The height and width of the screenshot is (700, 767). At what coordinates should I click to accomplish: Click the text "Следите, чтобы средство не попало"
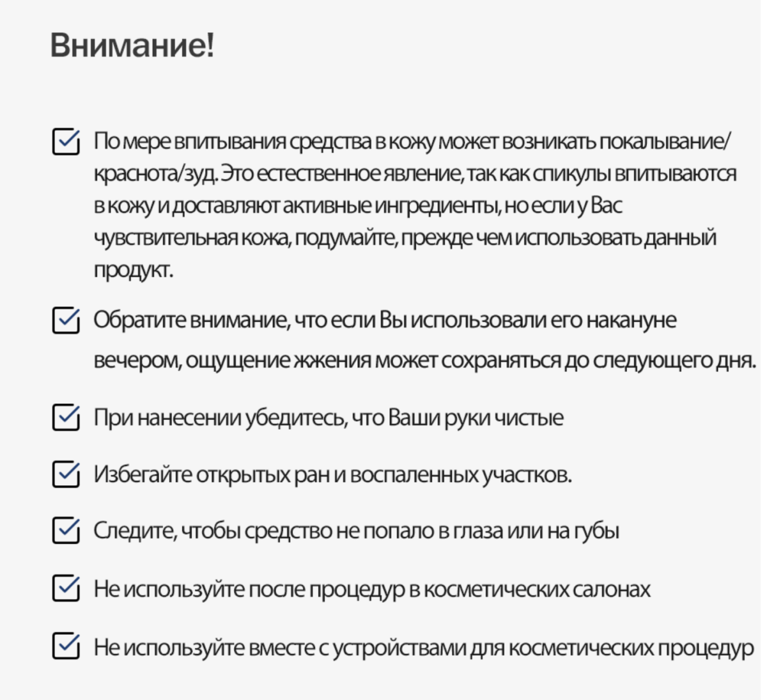(x=356, y=531)
